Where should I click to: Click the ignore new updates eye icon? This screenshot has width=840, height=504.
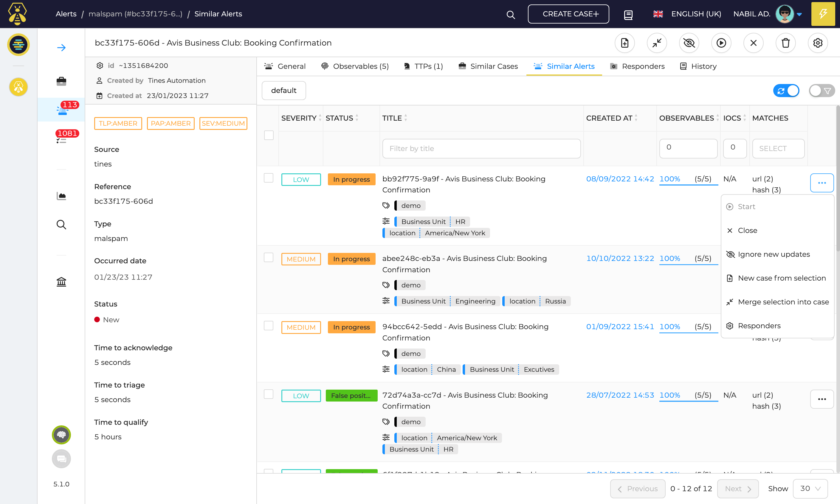[689, 43]
